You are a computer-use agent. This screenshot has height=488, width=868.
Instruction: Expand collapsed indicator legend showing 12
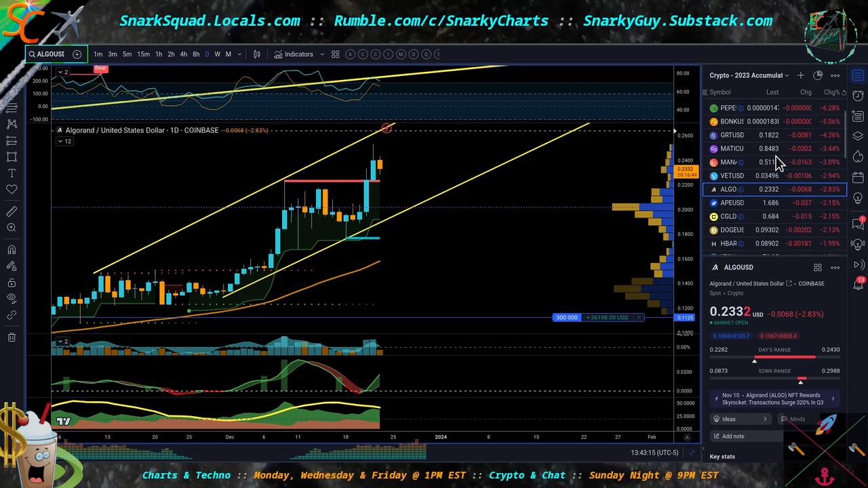[x=64, y=141]
